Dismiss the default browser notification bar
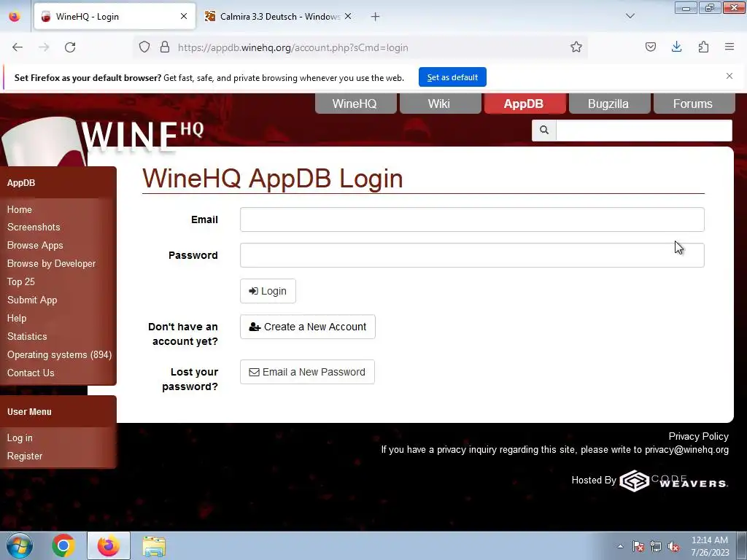Screen dimensions: 747x560 729,76
